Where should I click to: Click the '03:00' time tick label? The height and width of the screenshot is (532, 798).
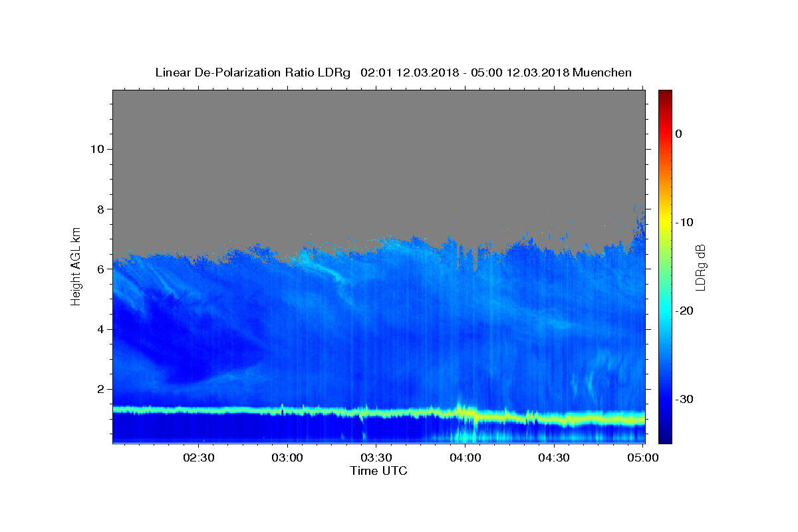[x=288, y=458]
